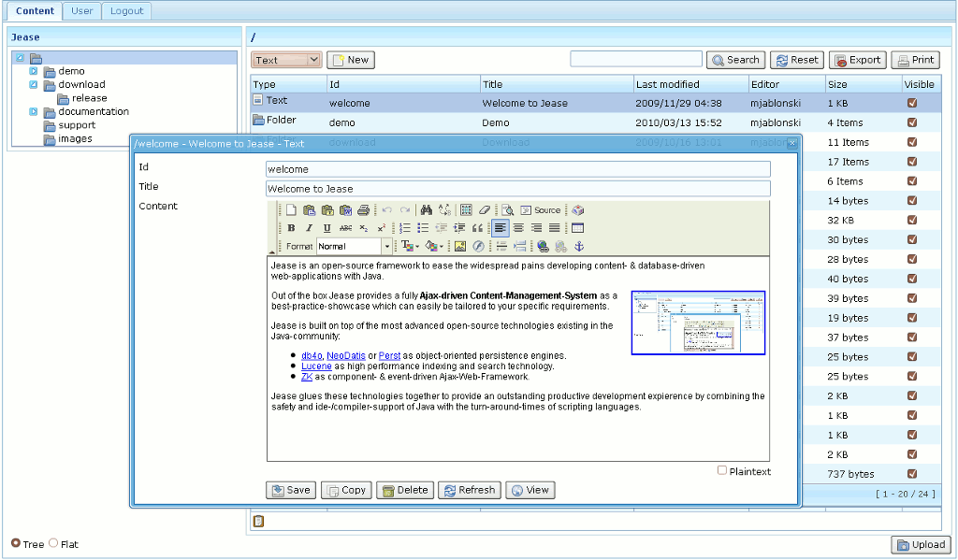The image size is (958, 560).
Task: Click the Increase Indent icon
Action: pyautogui.click(x=459, y=228)
